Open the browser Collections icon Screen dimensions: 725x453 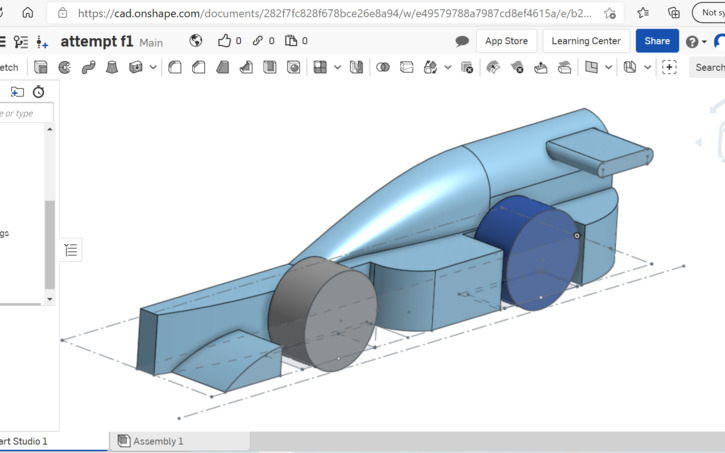tap(674, 13)
